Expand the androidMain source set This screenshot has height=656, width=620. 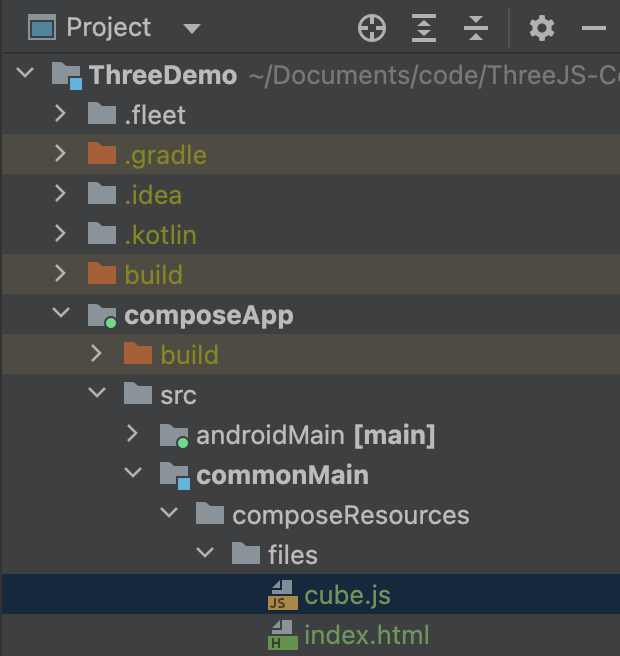(x=132, y=435)
